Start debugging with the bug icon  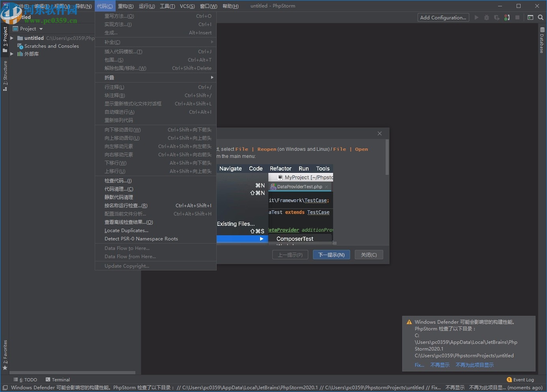click(x=486, y=17)
